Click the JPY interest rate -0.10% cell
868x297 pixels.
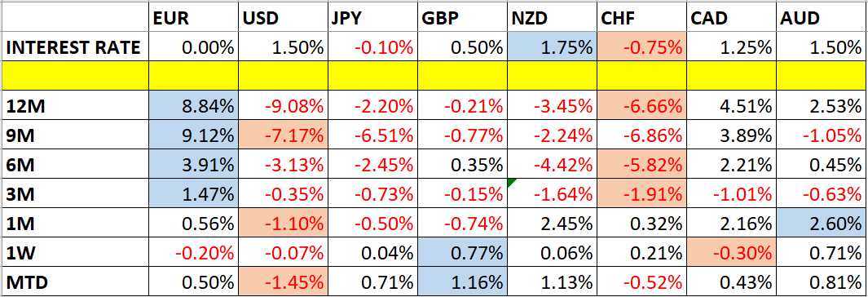[x=372, y=47]
